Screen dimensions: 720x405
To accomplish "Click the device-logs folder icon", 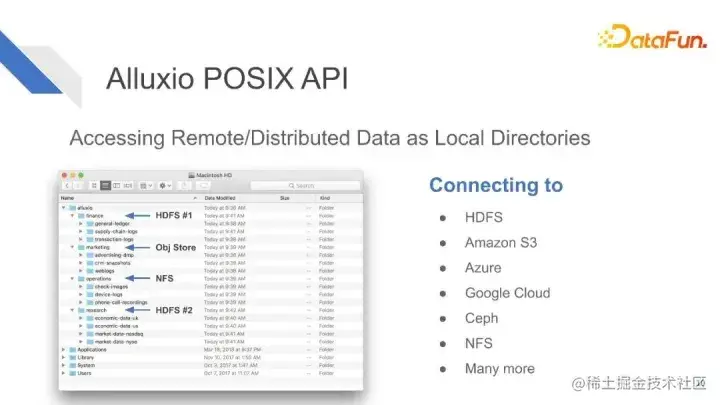I will pyautogui.click(x=90, y=294).
